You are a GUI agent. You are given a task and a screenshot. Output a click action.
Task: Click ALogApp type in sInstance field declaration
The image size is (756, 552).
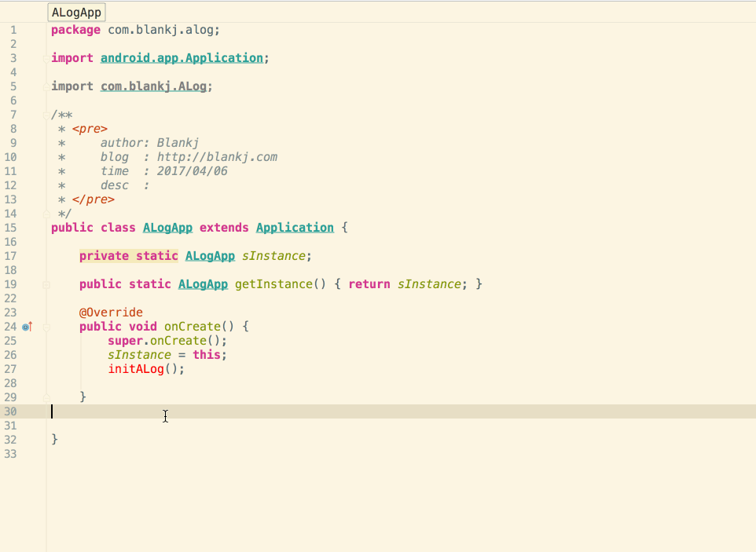(x=210, y=256)
